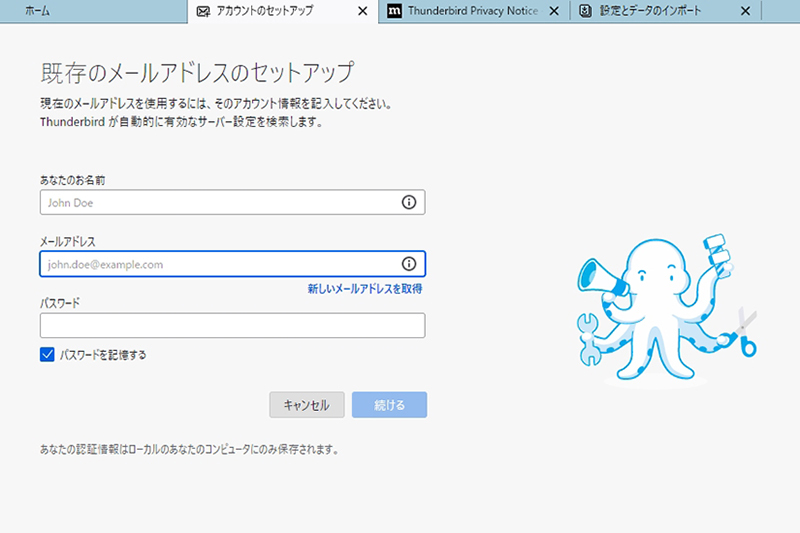800x533 pixels.
Task: Click the 'm' icon on the Privacy Notice tab
Action: (395, 12)
